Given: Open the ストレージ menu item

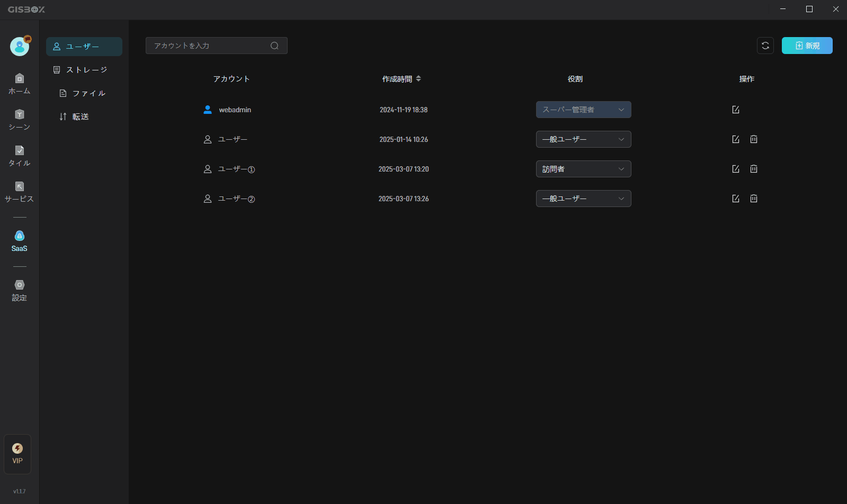Looking at the screenshot, I should (84, 70).
